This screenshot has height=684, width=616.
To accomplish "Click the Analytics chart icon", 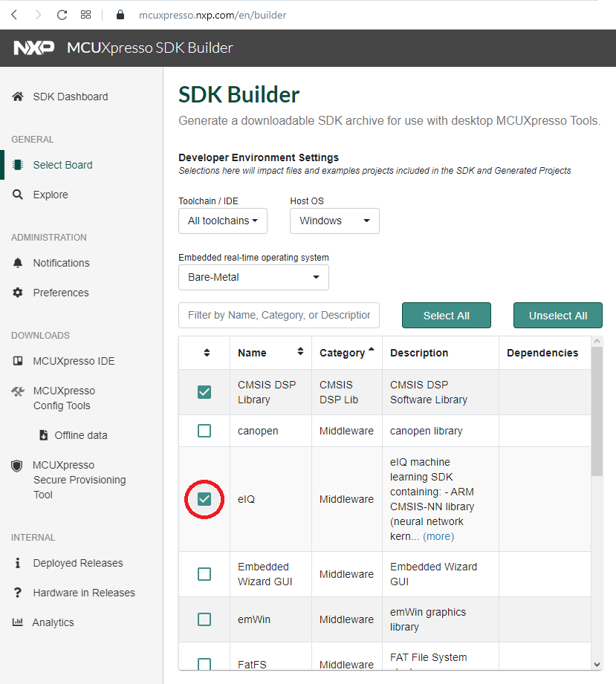I will pyautogui.click(x=18, y=622).
